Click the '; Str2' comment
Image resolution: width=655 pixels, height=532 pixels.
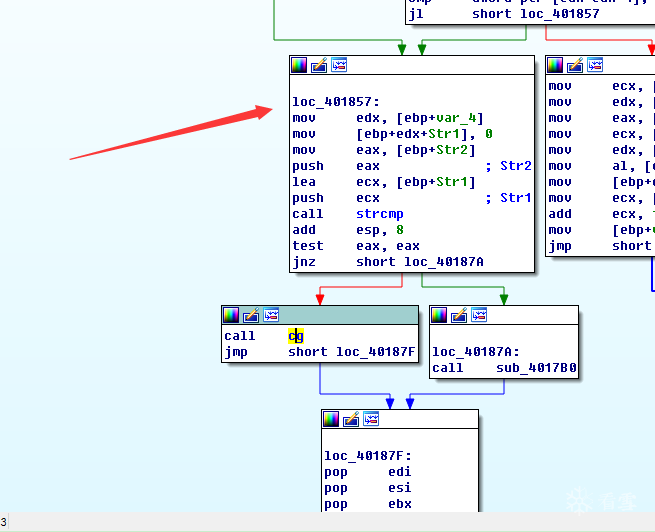click(508, 166)
